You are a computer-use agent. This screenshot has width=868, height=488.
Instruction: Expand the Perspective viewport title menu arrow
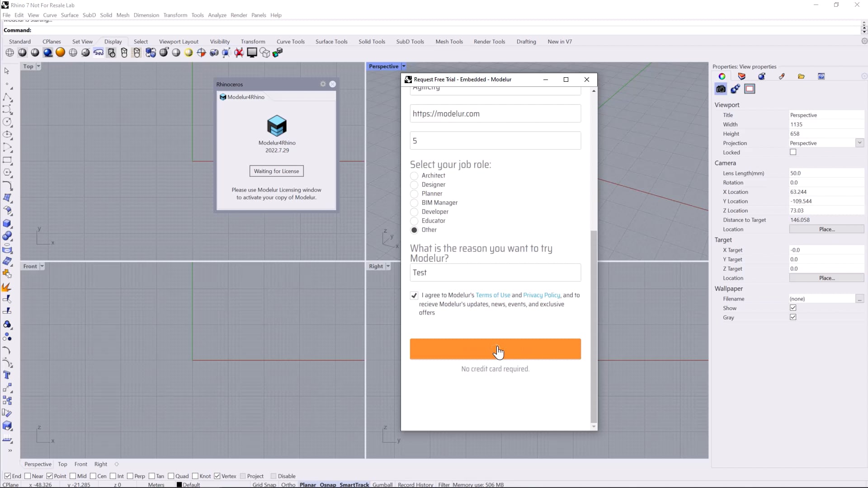point(404,66)
